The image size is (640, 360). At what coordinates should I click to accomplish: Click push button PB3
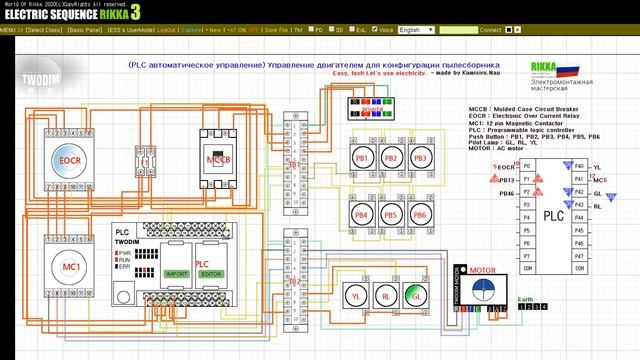click(x=420, y=158)
